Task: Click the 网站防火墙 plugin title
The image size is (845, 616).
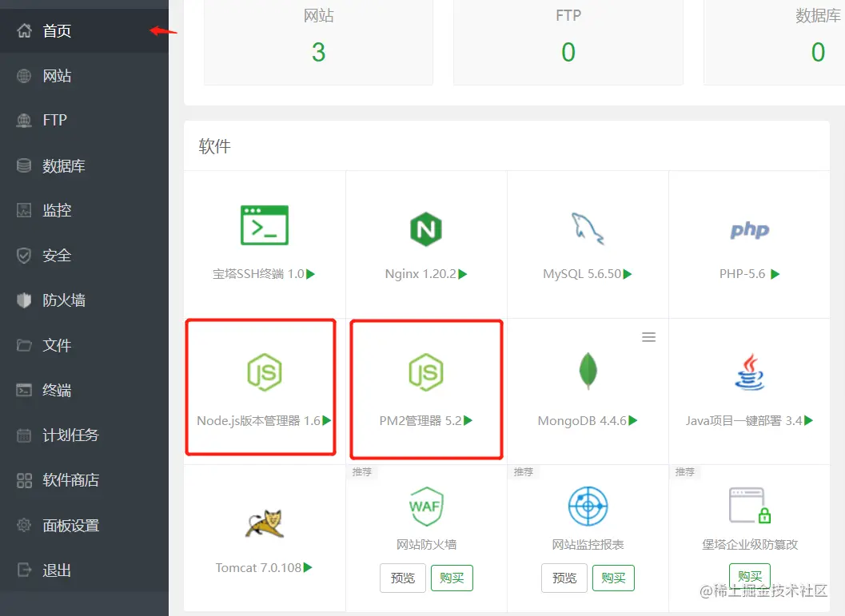Action: [x=426, y=545]
